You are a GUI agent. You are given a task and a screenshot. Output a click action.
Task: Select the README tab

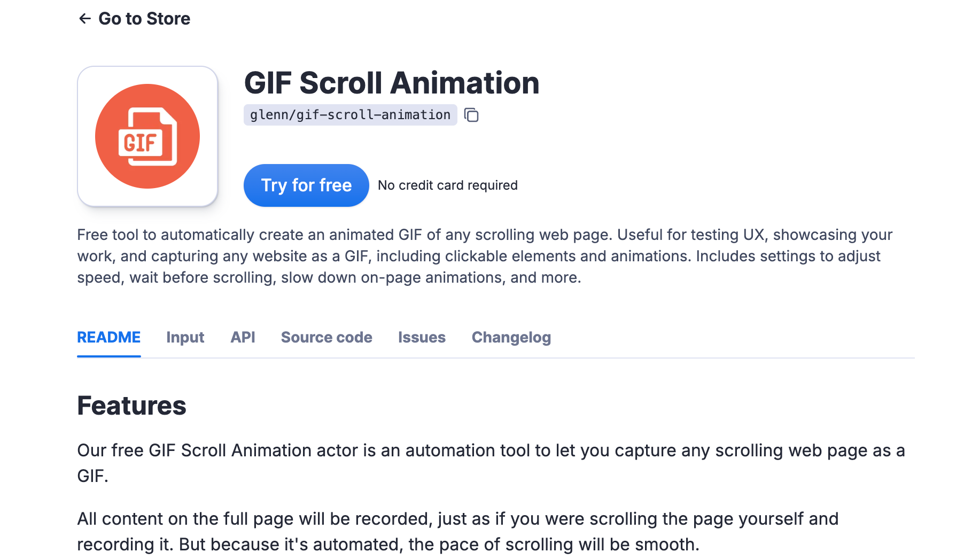click(108, 337)
